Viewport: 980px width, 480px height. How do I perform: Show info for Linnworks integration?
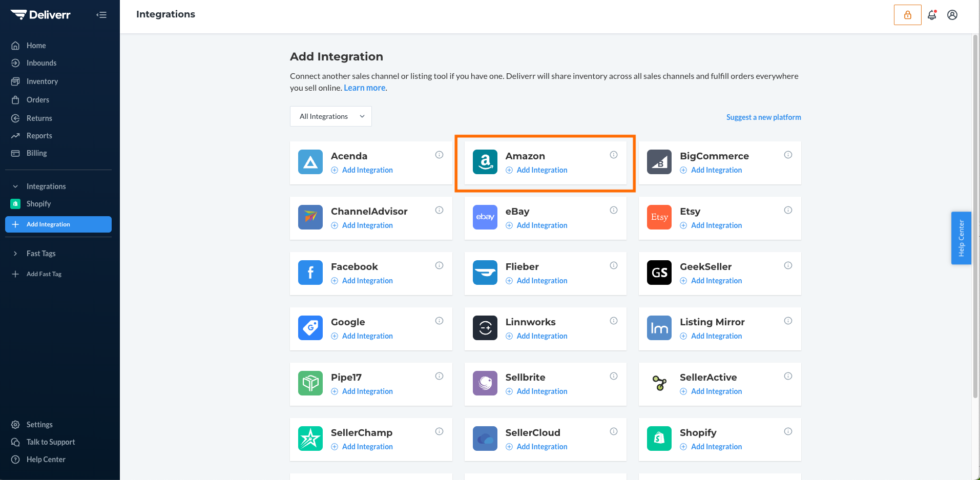614,321
